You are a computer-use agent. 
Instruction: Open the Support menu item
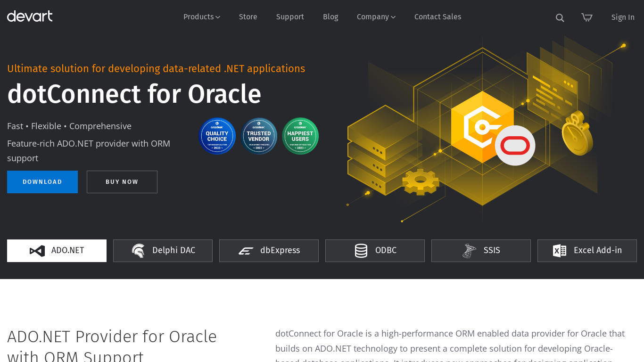click(x=290, y=17)
